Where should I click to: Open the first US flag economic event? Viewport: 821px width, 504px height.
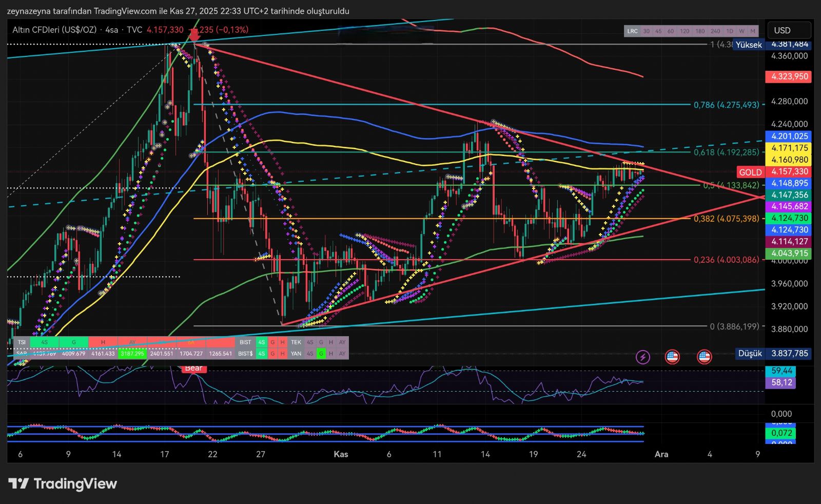672,357
